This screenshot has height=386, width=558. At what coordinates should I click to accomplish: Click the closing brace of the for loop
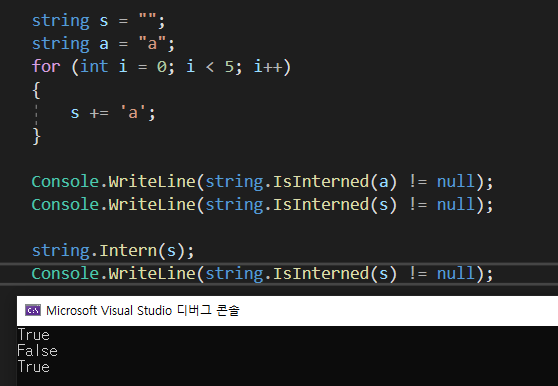pos(36,136)
